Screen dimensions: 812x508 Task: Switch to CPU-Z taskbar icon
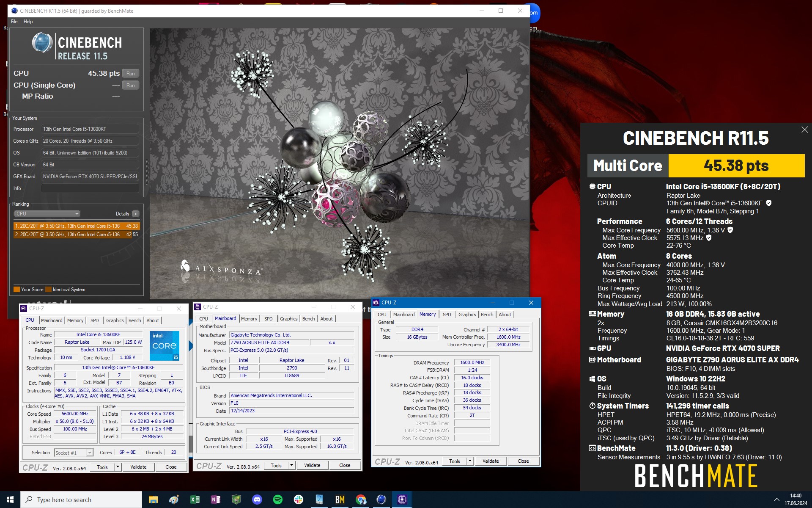click(402, 500)
